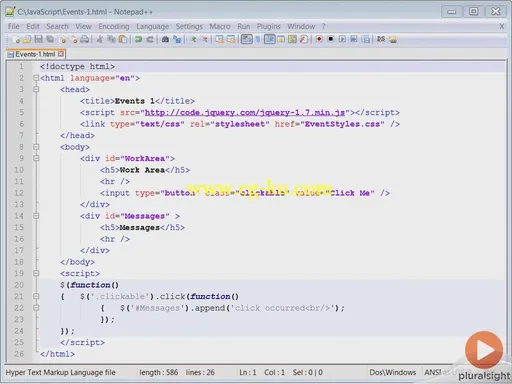This screenshot has width=512, height=384.
Task: Toggle the indent guide toolbar button
Action: pos(270,39)
